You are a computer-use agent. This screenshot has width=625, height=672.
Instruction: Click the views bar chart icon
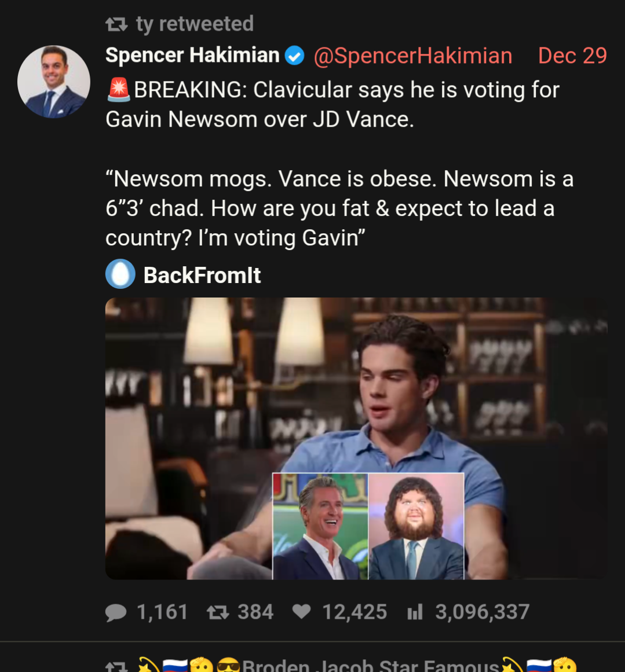coord(415,612)
